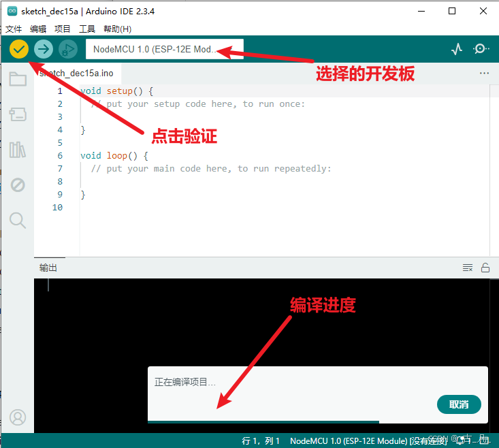Clear the output panel contents
This screenshot has width=499, height=448.
(468, 268)
